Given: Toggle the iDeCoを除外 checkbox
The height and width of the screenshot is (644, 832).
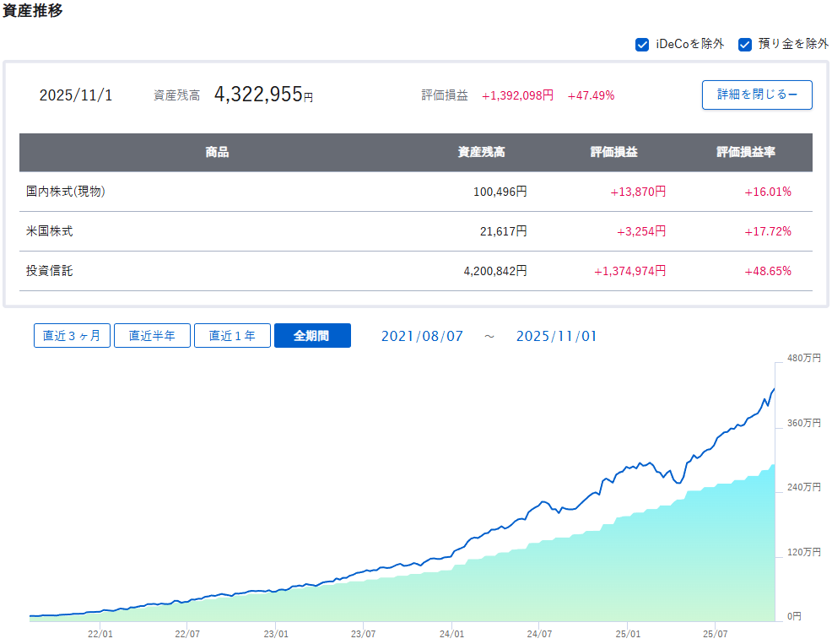Looking at the screenshot, I should pos(642,45).
